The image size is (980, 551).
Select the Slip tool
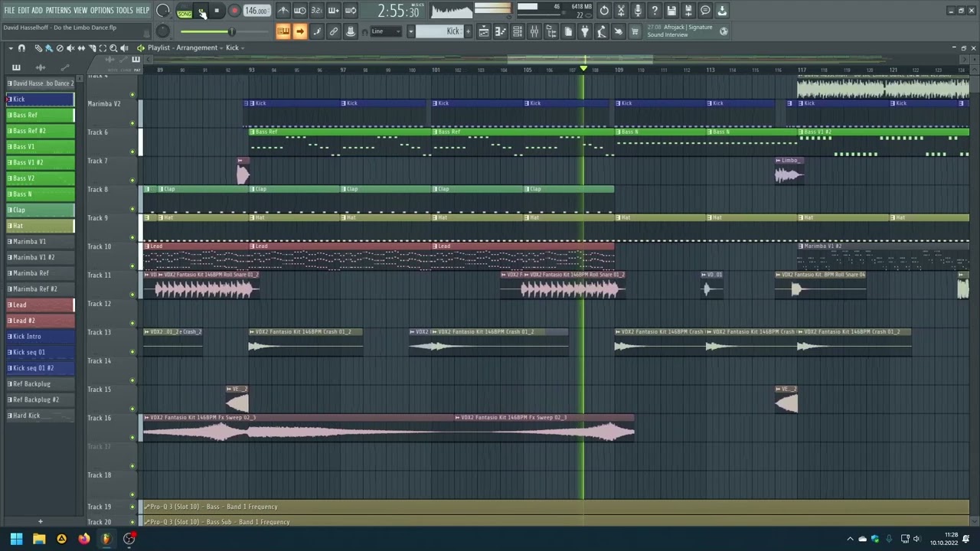(81, 47)
